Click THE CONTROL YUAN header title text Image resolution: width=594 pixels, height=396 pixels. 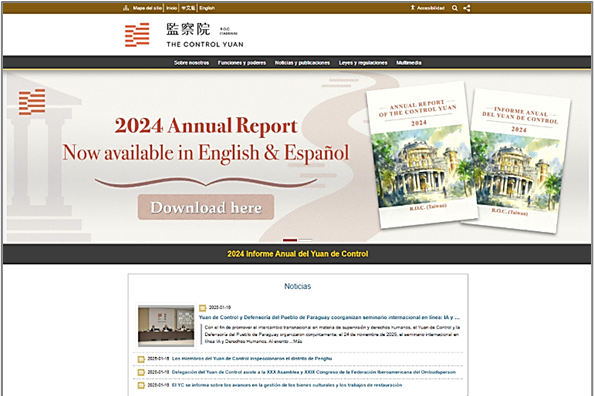click(x=205, y=44)
